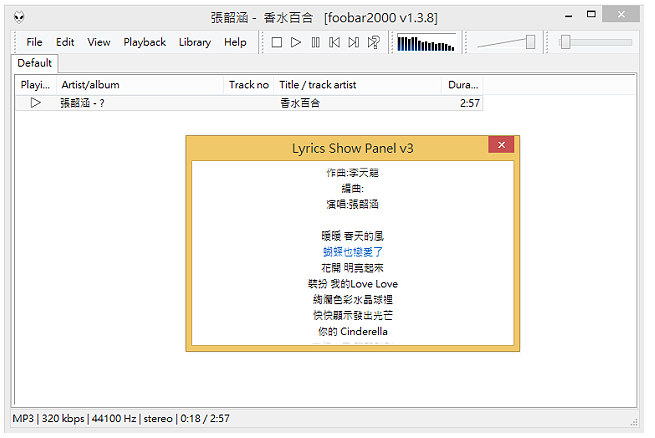The width and height of the screenshot is (655, 438).
Task: Open the View menu
Action: pos(99,42)
